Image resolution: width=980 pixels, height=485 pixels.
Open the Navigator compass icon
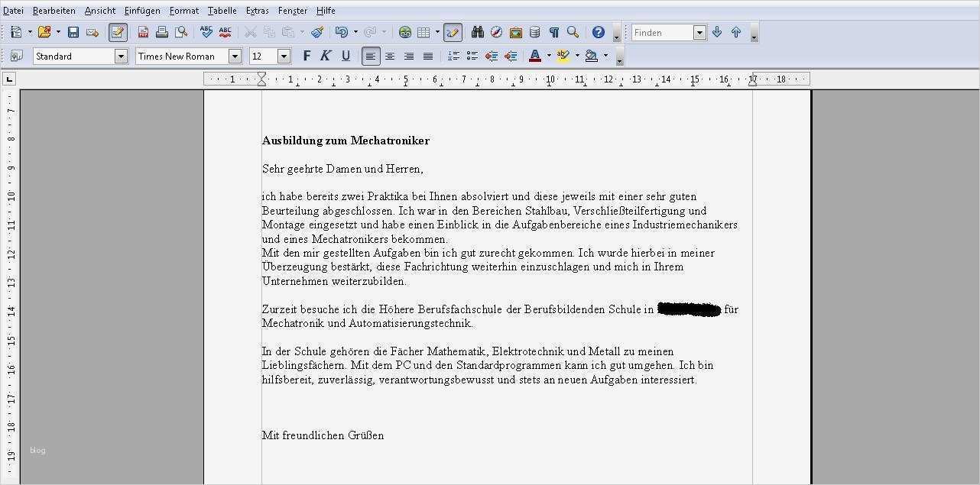[x=496, y=32]
